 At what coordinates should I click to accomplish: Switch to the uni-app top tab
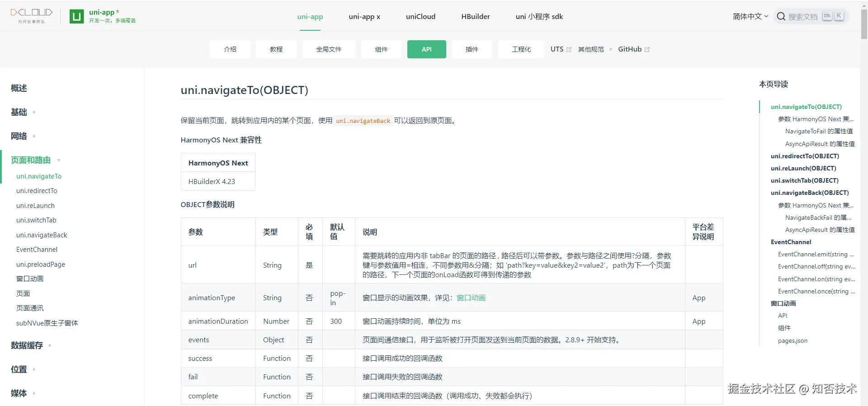click(310, 17)
